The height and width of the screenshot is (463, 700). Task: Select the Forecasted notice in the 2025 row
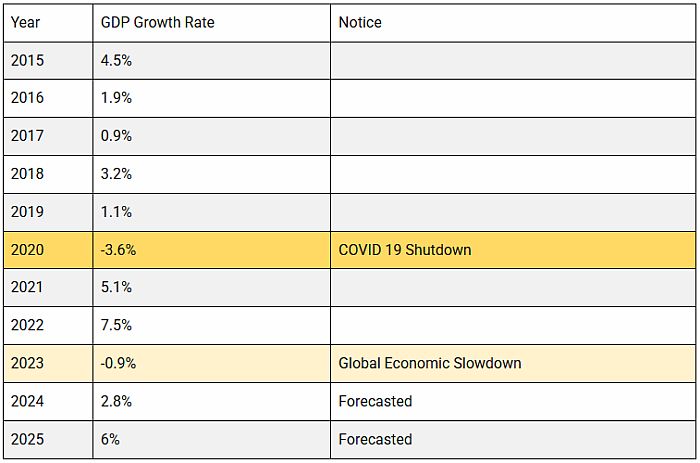513,440
